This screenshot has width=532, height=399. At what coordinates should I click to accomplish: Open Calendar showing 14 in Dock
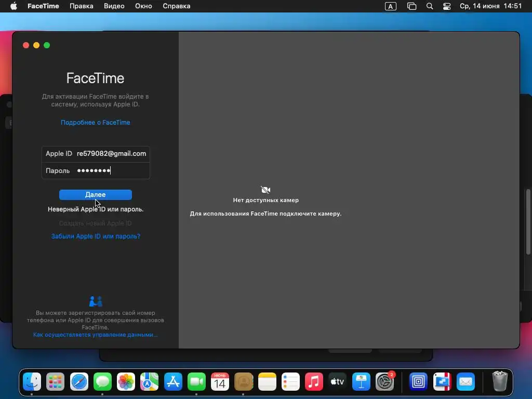click(220, 381)
